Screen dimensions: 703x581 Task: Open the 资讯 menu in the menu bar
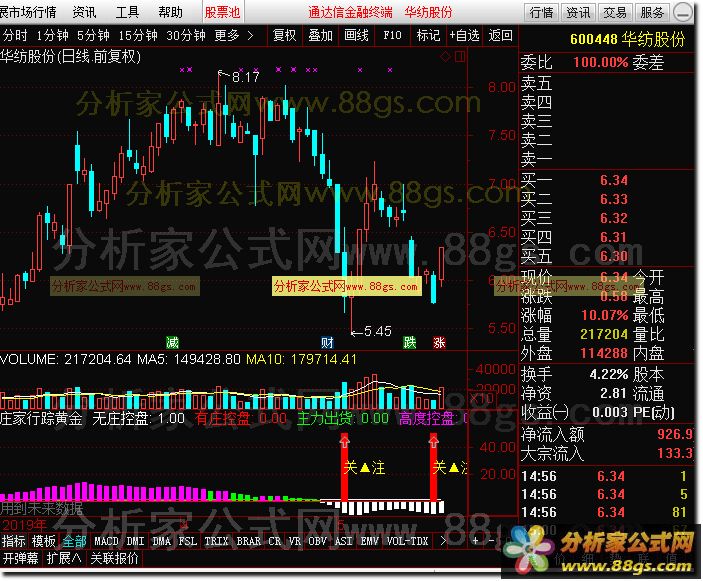tap(84, 12)
